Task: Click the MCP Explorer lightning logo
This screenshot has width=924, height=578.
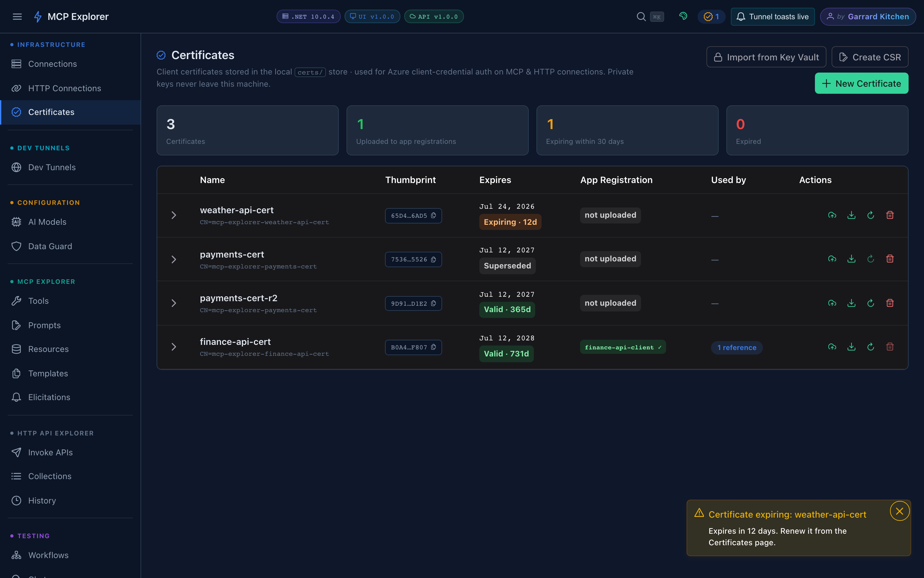Action: pyautogui.click(x=38, y=16)
